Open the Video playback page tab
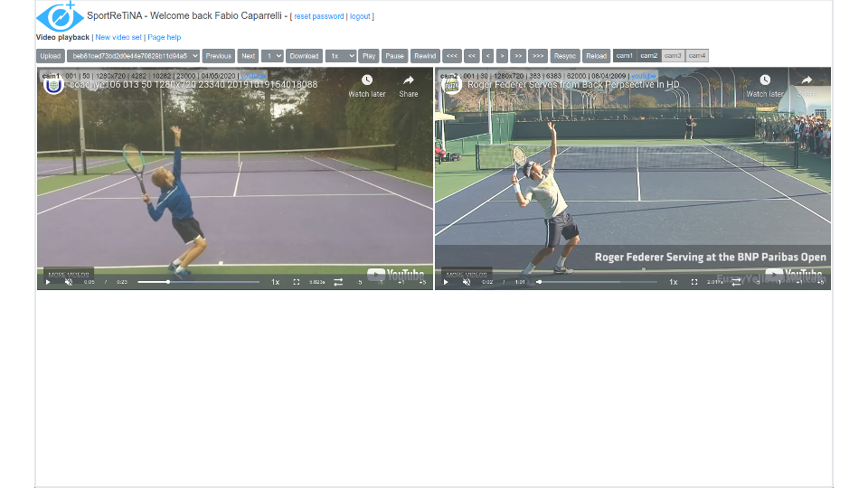Image resolution: width=868 pixels, height=488 pixels. pyautogui.click(x=62, y=37)
